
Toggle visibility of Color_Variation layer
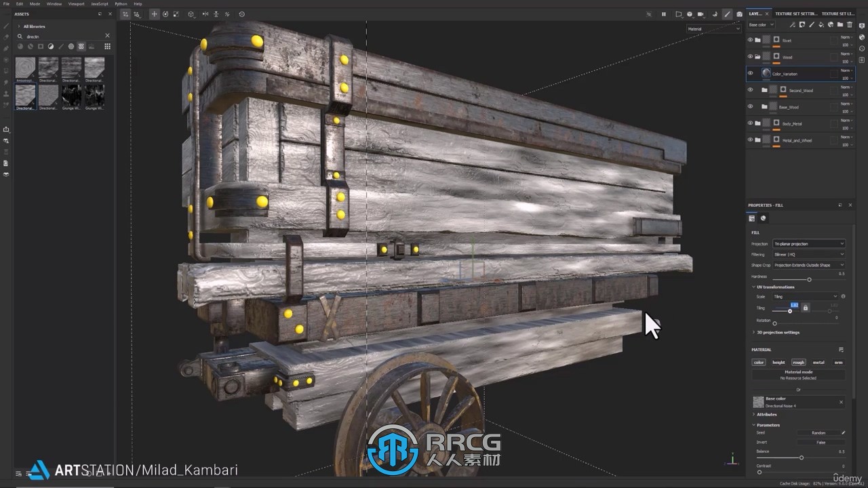pos(750,73)
